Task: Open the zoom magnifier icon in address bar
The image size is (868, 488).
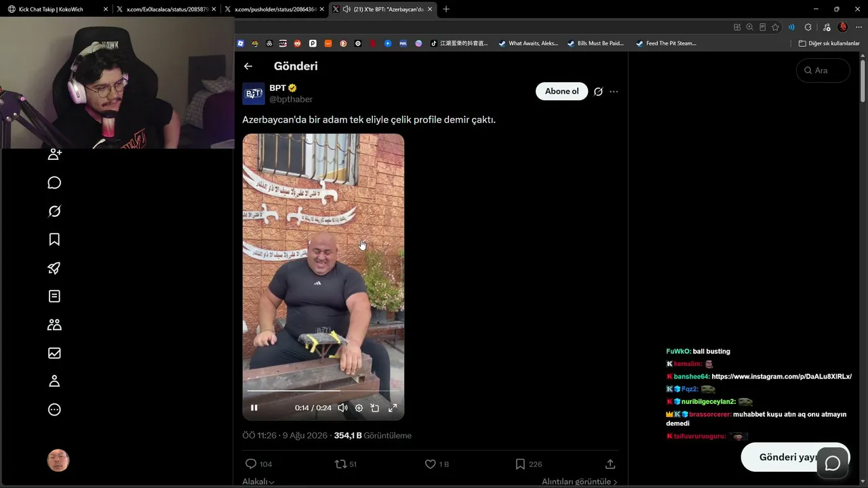Action: [x=749, y=27]
